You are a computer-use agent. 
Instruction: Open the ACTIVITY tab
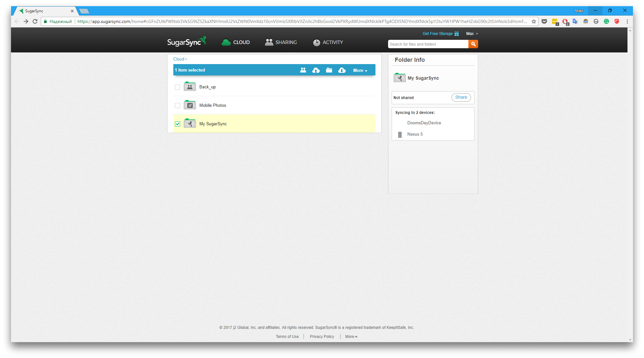click(x=328, y=42)
